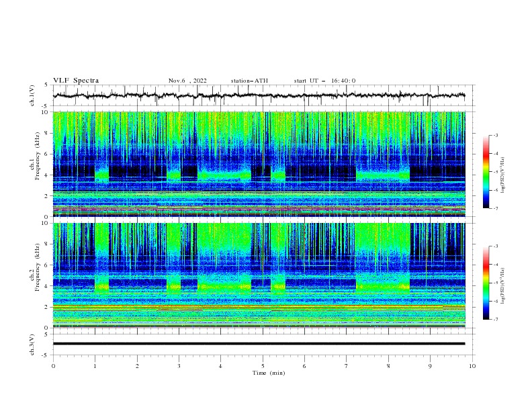Screen dimensions: 532x411
Task: Click the time axis tick label "0"
Action: click(53, 366)
